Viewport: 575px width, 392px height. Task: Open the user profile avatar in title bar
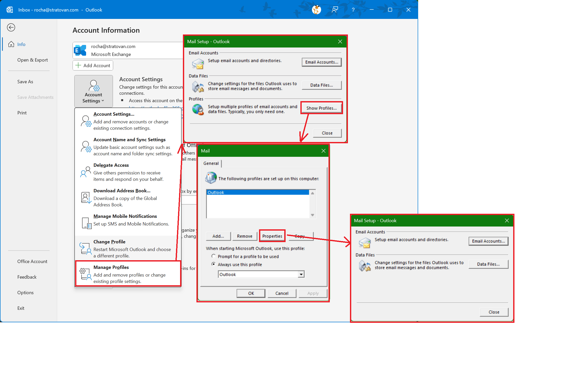pos(316,10)
